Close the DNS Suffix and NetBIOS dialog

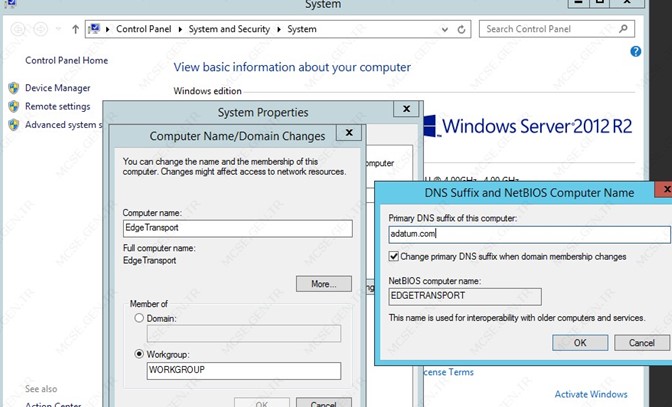pyautogui.click(x=664, y=189)
